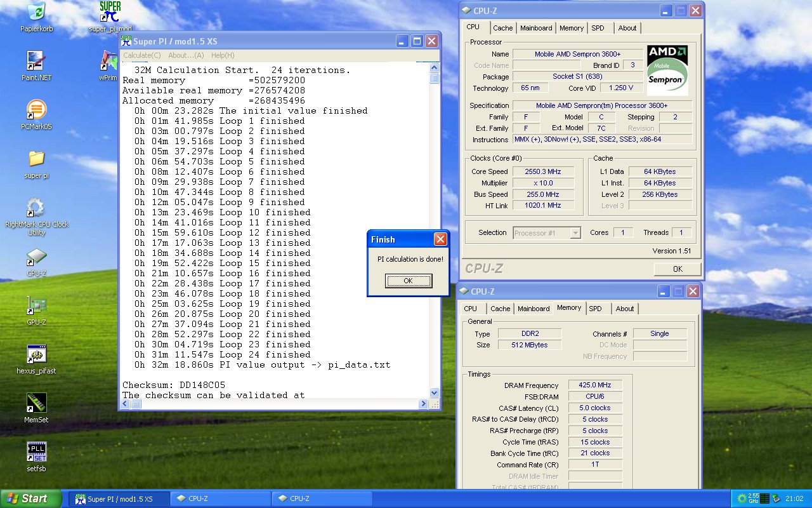Click the AMD Mobile Sempron logo
The width and height of the screenshot is (812, 508).
[667, 70]
